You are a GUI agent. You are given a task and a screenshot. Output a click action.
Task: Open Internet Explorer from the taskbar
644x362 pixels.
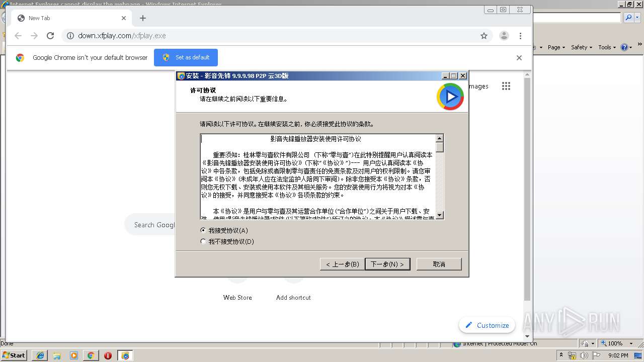[40, 355]
